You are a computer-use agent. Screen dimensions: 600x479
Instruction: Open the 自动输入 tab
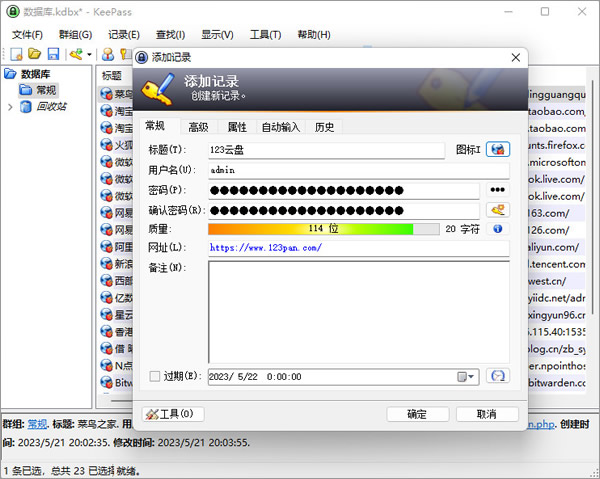(280, 127)
